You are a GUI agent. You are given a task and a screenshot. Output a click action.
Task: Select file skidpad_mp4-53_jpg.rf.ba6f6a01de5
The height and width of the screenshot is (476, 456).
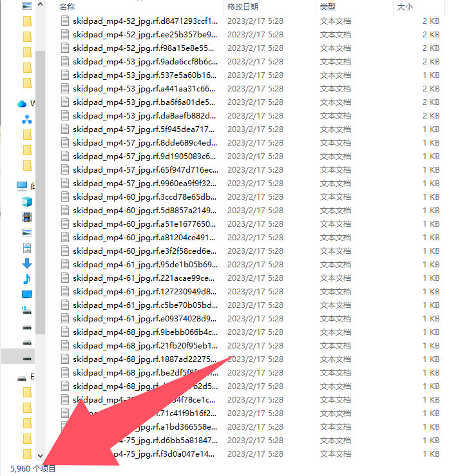tap(144, 102)
